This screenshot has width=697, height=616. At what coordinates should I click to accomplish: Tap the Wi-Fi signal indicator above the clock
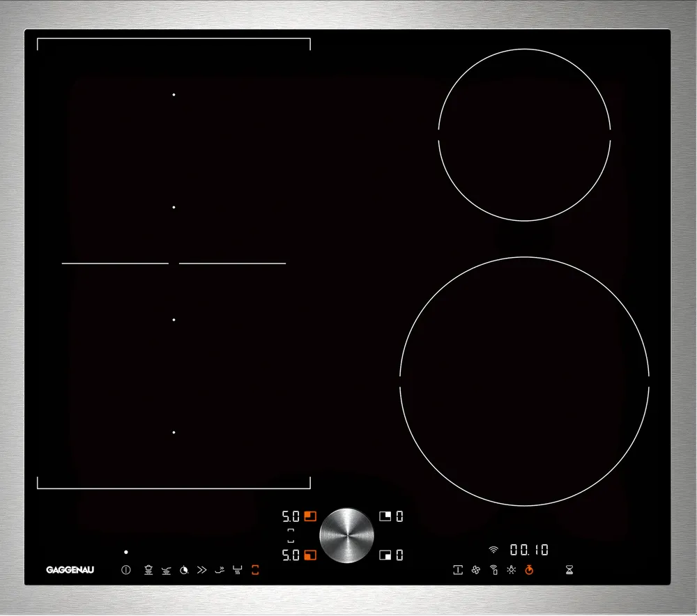point(493,550)
